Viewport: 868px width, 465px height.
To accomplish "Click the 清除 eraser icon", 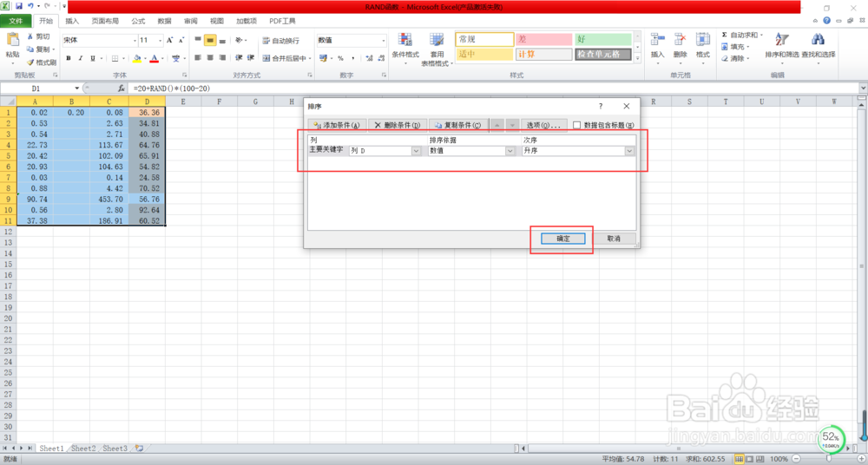I will pos(725,59).
